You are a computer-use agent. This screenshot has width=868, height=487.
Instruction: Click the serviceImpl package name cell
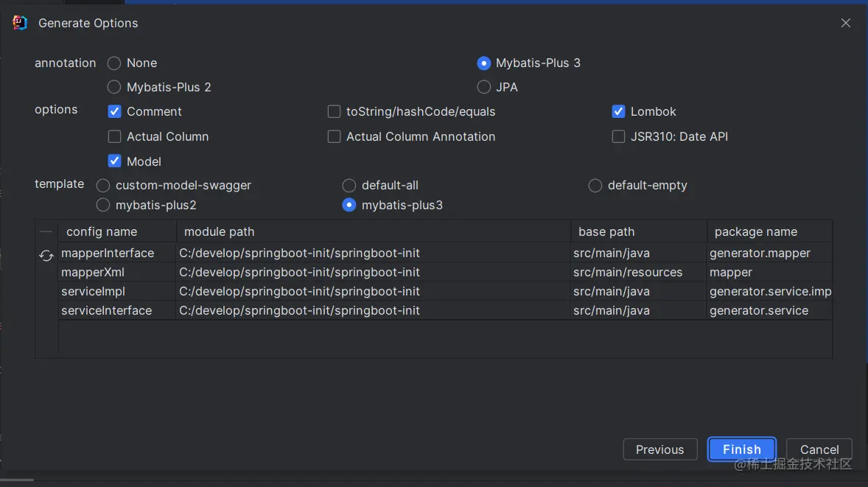coord(770,291)
